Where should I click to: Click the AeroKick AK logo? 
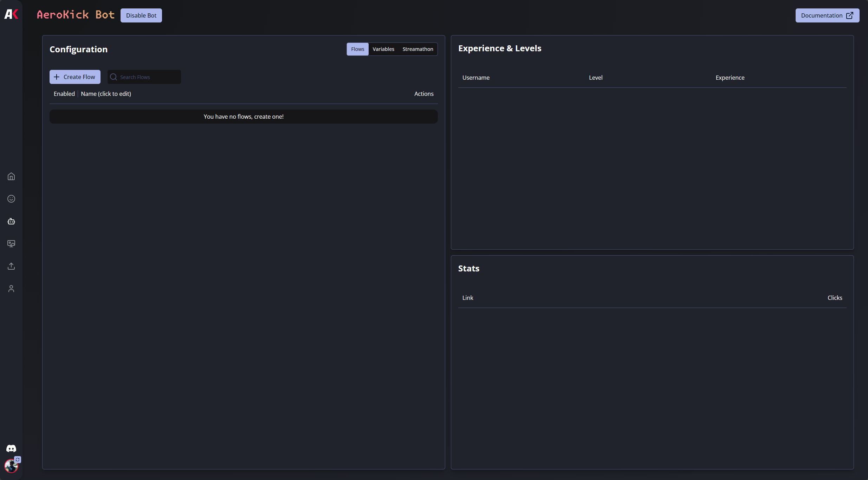point(11,14)
